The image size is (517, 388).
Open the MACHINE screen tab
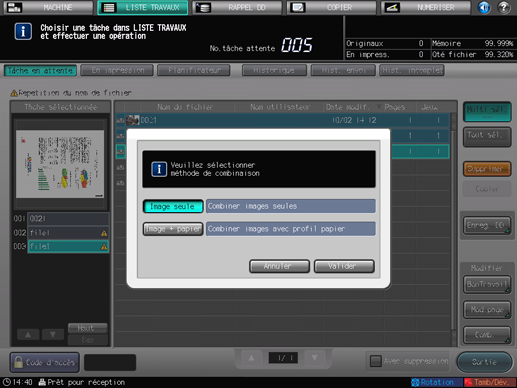tap(48, 7)
